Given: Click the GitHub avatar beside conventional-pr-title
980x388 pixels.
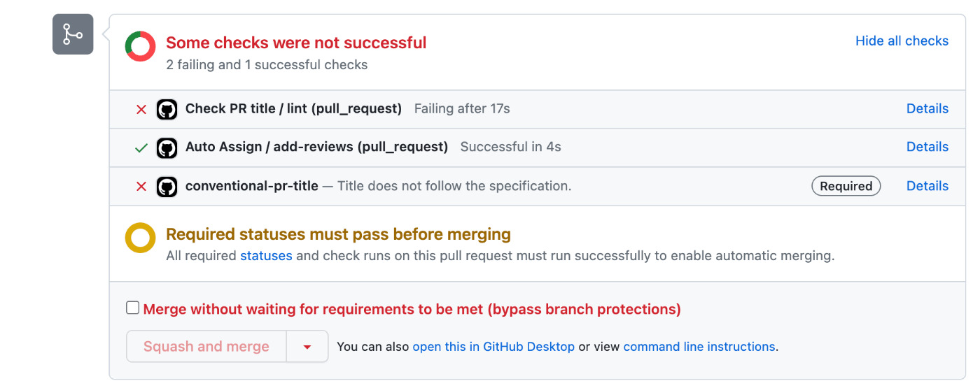Looking at the screenshot, I should pos(167,187).
